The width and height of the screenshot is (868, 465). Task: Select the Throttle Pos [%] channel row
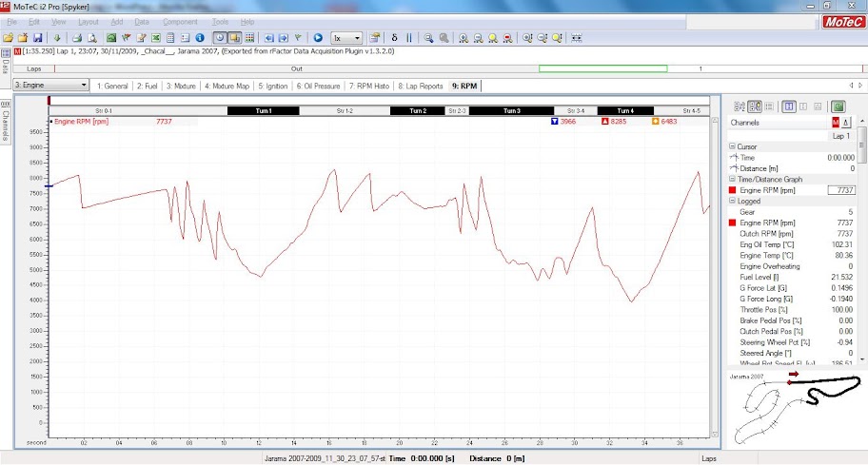point(792,310)
